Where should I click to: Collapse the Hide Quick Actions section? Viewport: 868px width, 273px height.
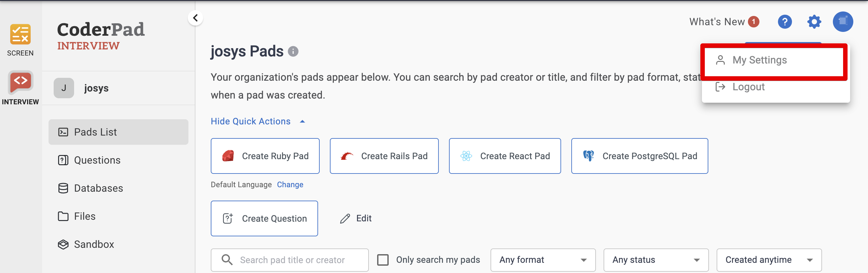point(258,122)
